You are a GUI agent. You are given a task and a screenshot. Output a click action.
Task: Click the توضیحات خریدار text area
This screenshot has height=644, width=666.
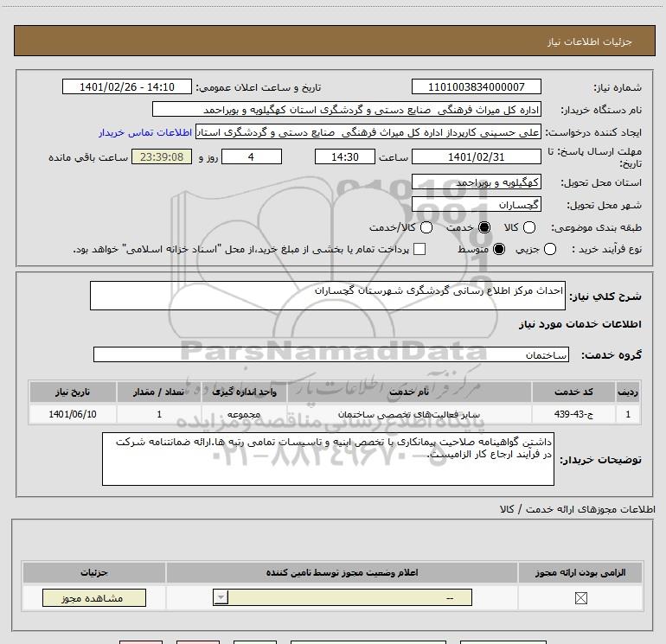click(328, 459)
